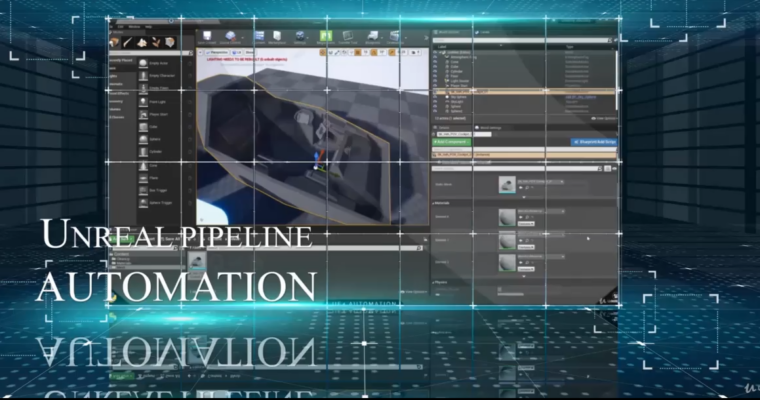Select the Recently Placed category
Viewport: 760px width, 400px height.
click(x=121, y=61)
